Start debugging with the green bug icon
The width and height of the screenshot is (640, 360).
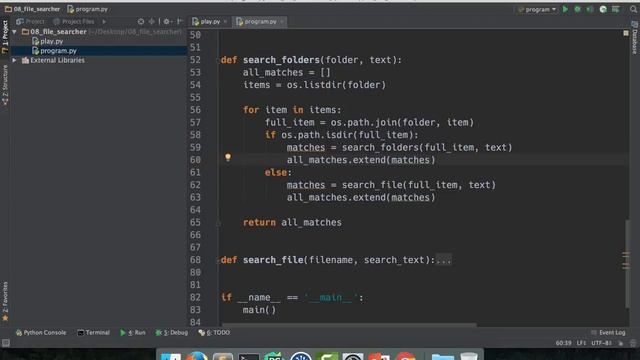tap(578, 9)
